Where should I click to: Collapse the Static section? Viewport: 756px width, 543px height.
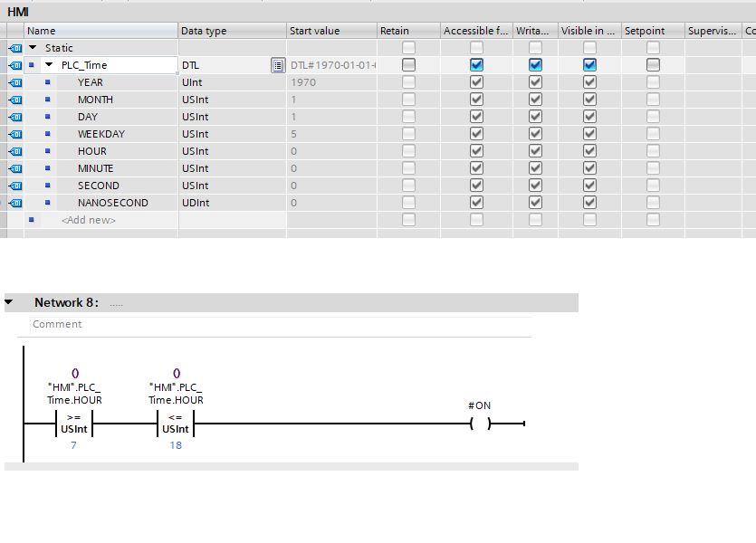[x=33, y=48]
